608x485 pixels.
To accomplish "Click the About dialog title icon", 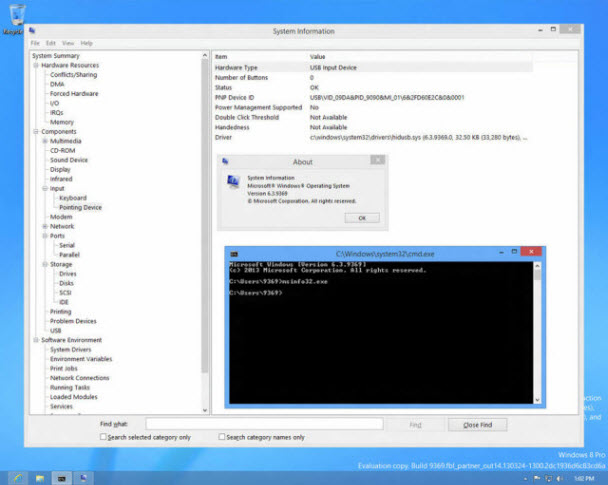I will tap(225, 161).
